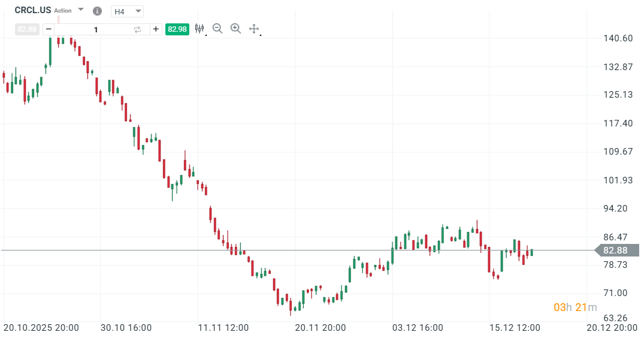Click the 20.11 20:00 time axis label
The height and width of the screenshot is (338, 644).
[320, 328]
